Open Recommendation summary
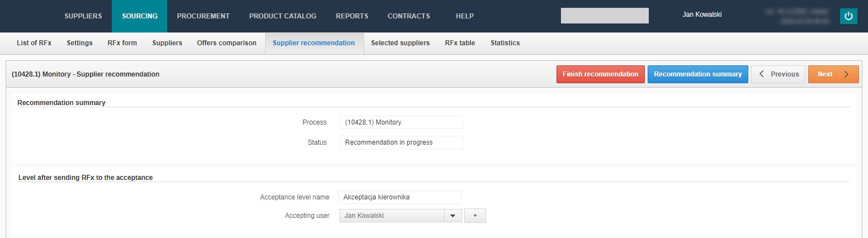Image resolution: width=868 pixels, height=238 pixels. pyautogui.click(x=697, y=74)
